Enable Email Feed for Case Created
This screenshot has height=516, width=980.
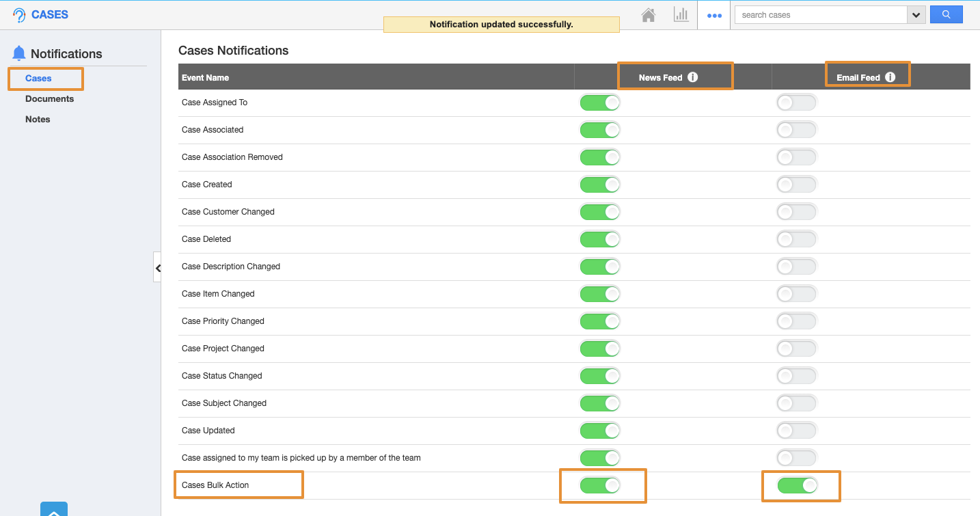pyautogui.click(x=796, y=185)
